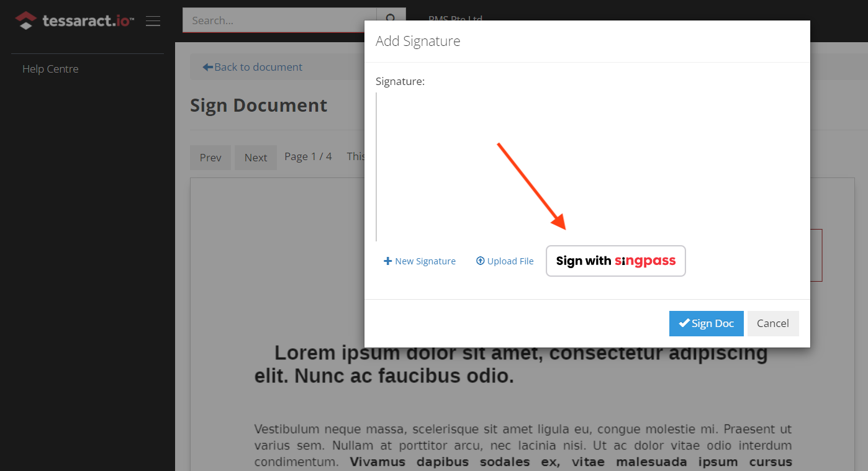Viewport: 868px width, 471px height.
Task: Click the plus icon beside New Signature
Action: (388, 261)
